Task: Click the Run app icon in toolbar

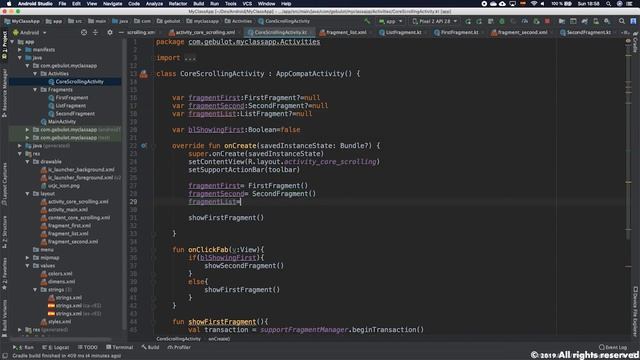Action: point(468,21)
